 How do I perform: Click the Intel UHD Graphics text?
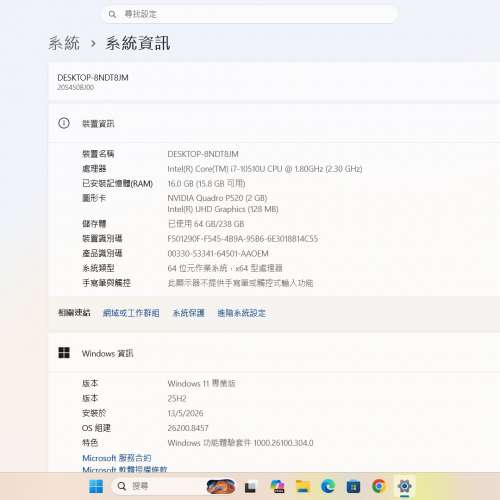[x=223, y=209]
